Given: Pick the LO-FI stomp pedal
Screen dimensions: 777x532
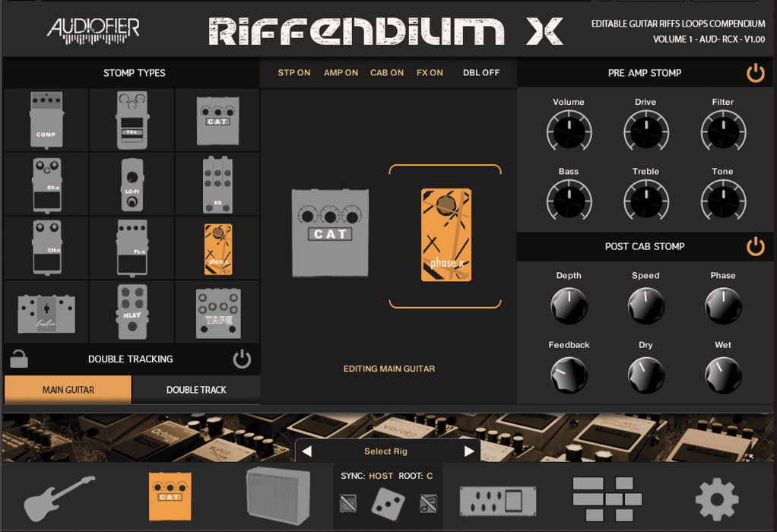Looking at the screenshot, I should [132, 185].
